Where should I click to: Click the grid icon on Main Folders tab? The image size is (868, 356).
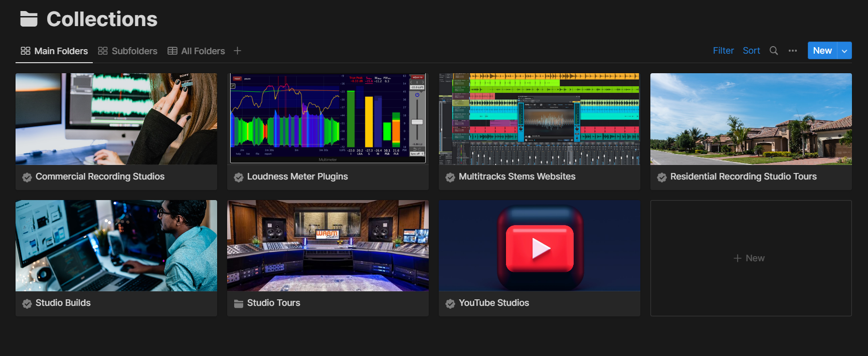tap(26, 51)
